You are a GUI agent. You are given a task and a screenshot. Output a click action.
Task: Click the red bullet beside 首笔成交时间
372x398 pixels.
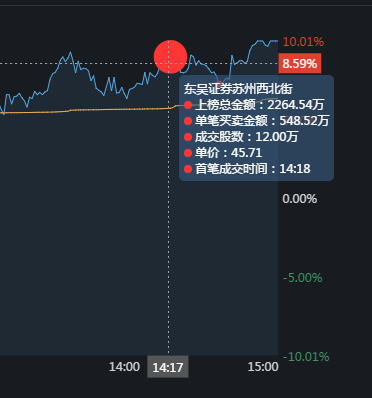(188, 169)
